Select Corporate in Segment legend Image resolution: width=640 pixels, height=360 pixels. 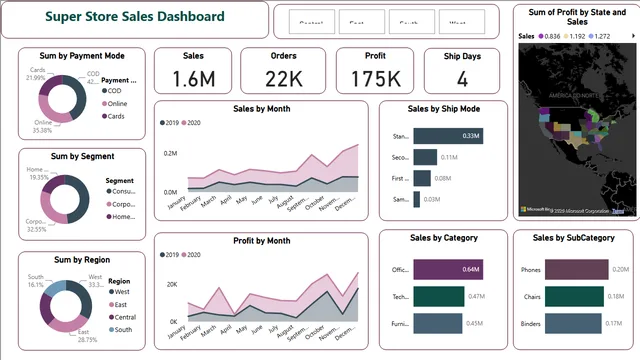[121, 204]
